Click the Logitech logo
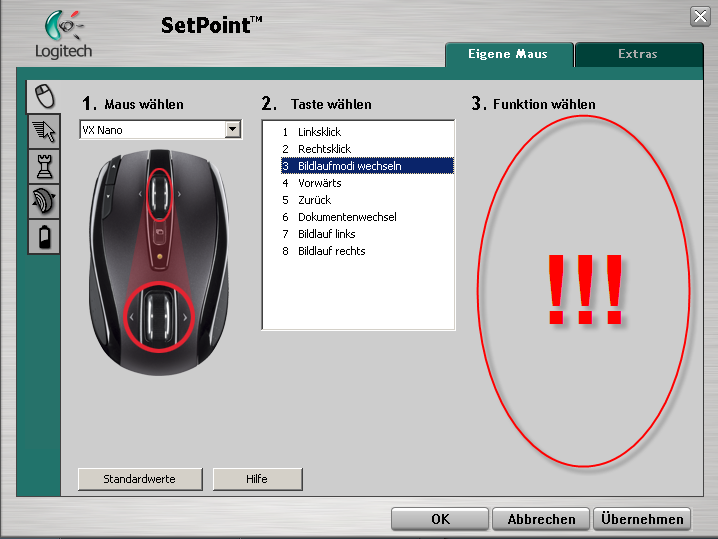This screenshot has height=539, width=718. pyautogui.click(x=63, y=35)
